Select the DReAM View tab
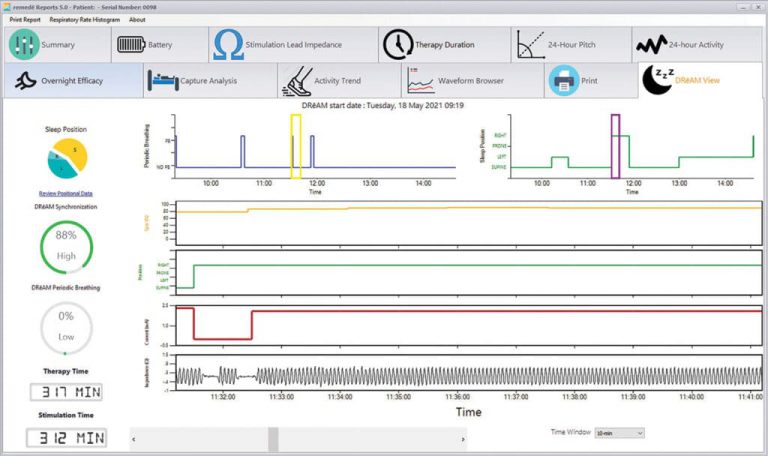This screenshot has height=456, width=768. [x=700, y=81]
